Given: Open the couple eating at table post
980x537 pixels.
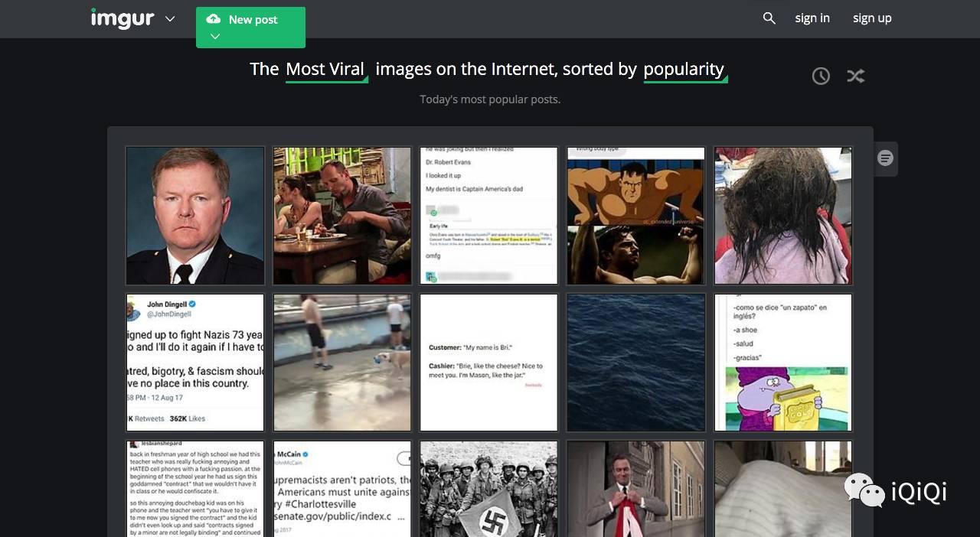Looking at the screenshot, I should pyautogui.click(x=342, y=216).
